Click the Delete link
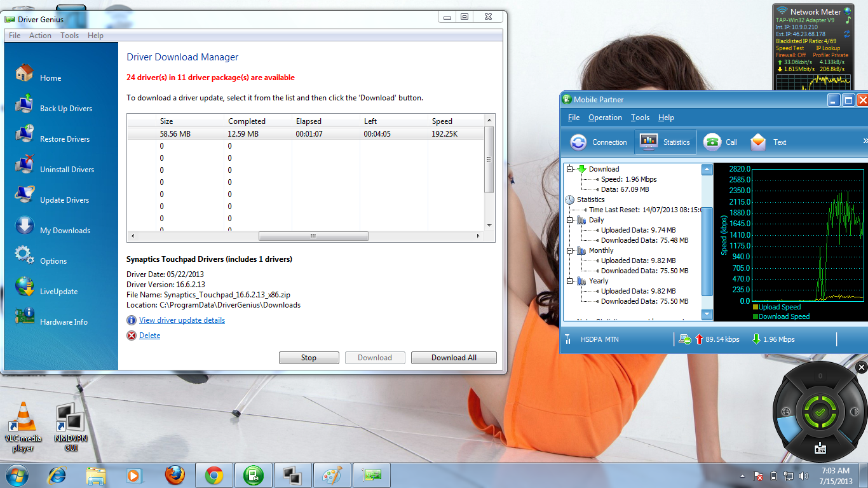The image size is (868, 488). click(149, 335)
